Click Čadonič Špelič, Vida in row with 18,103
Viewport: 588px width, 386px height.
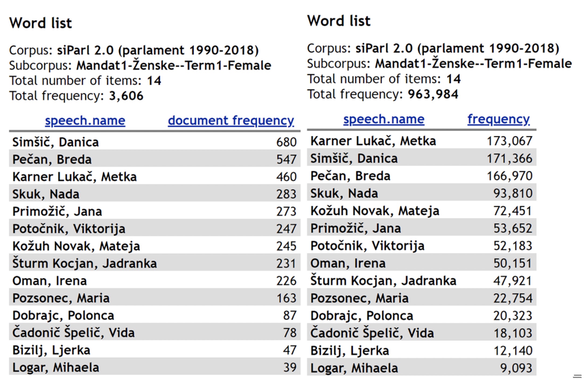[372, 333]
